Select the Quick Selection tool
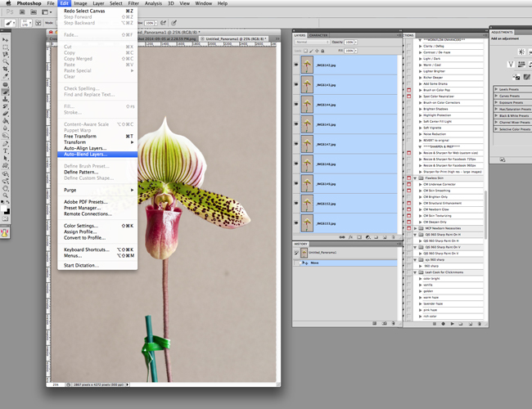The image size is (532, 409). point(6,61)
